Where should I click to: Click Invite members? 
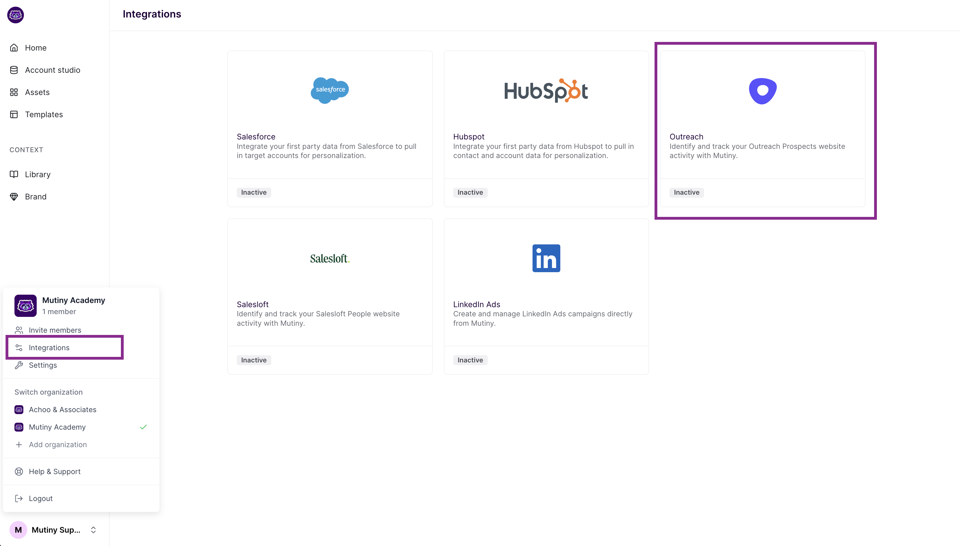pyautogui.click(x=55, y=330)
